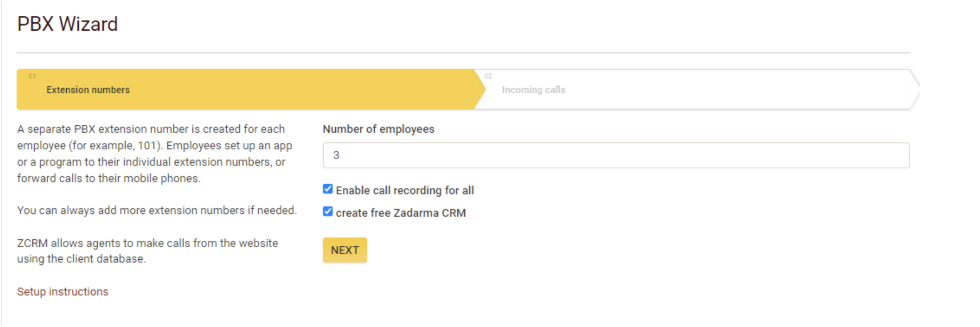Screen dimensions: 980x327
Task: Go to the Incoming calls wizard step
Action: (x=533, y=90)
